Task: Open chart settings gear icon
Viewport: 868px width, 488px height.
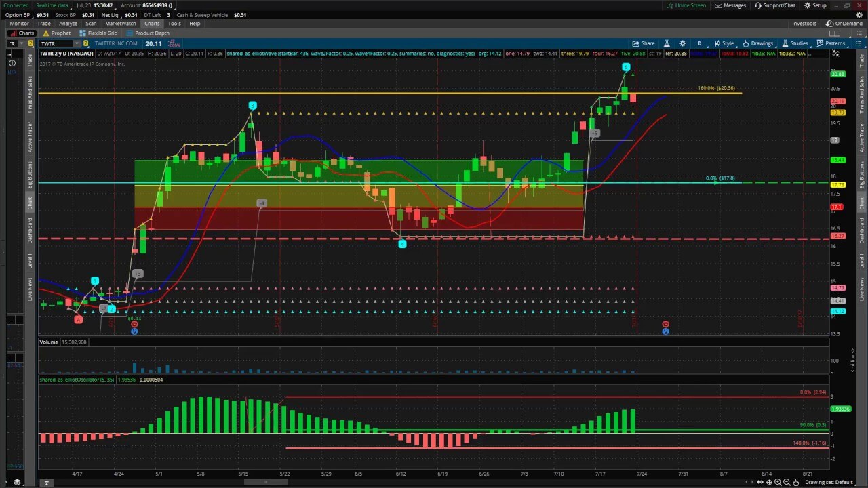Action: (x=682, y=43)
